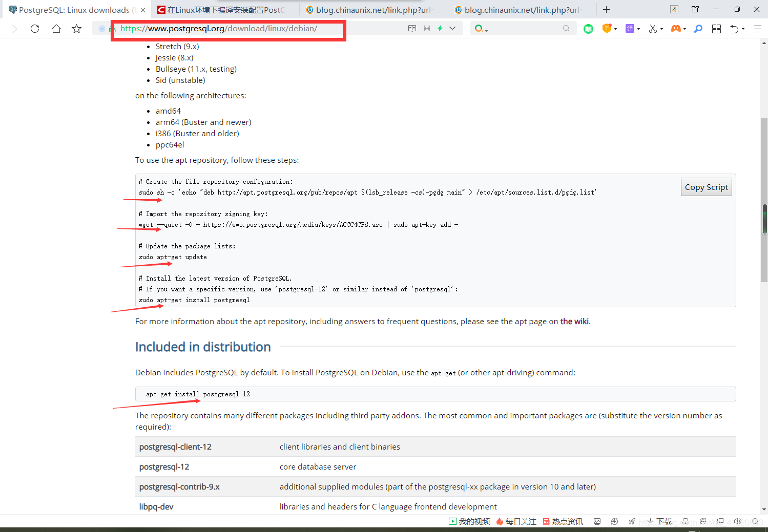Open 热点资讯 in the status bar
Image resolution: width=768 pixels, height=532 pixels.
tap(563, 521)
